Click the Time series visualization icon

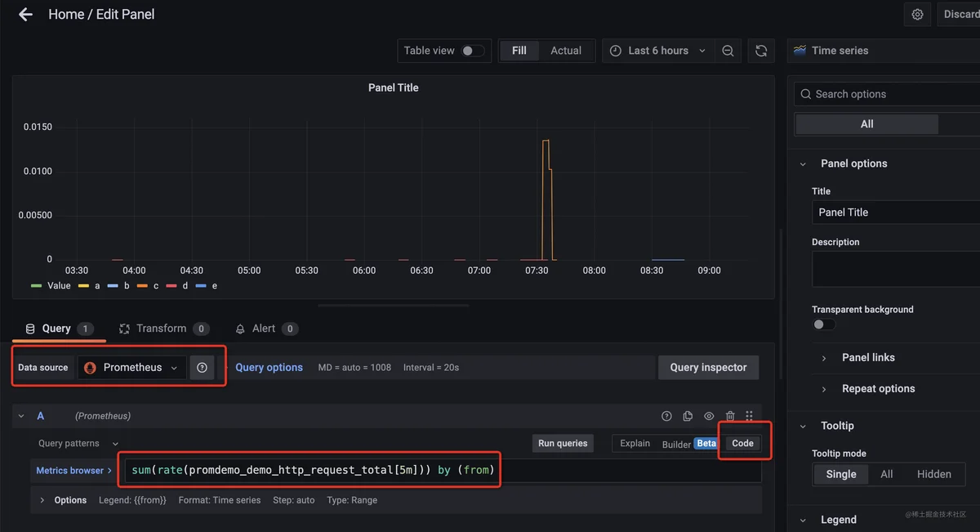[800, 51]
